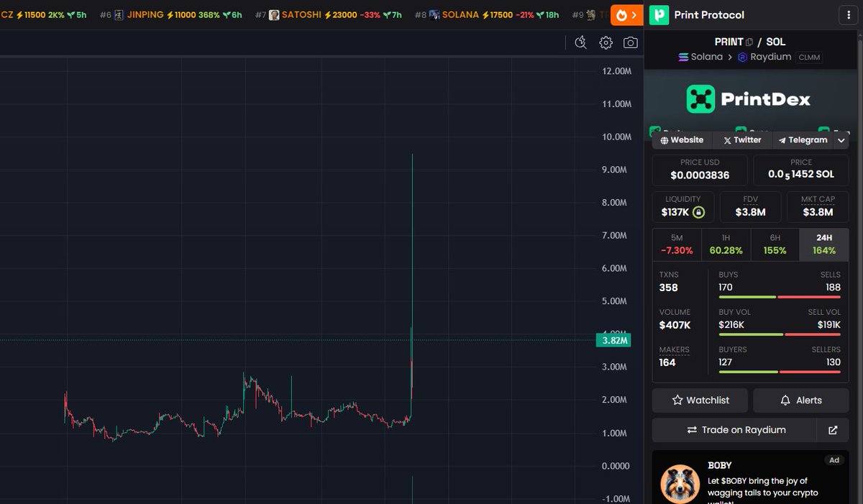Click the SELLS 188 value
Image resolution: width=863 pixels, height=504 pixels.
pos(833,288)
